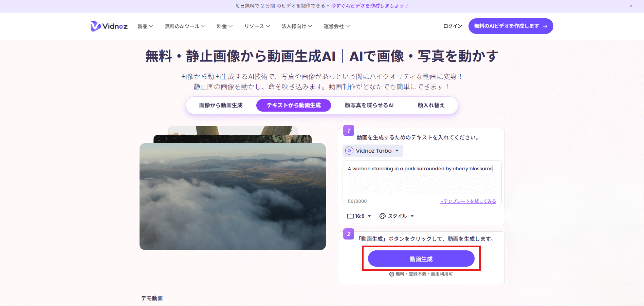
Task: Click the step 2 numbered badge
Action: point(348,234)
